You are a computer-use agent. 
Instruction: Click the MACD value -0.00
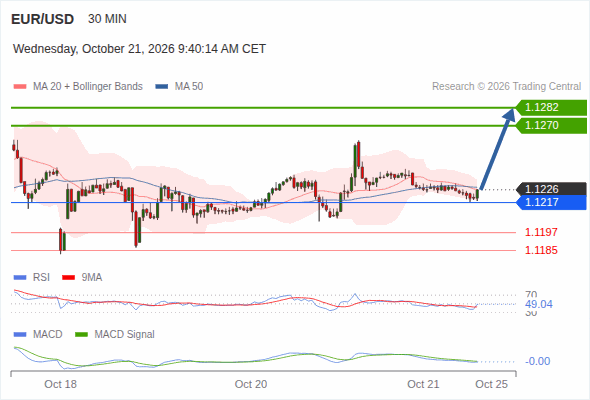tap(538, 361)
